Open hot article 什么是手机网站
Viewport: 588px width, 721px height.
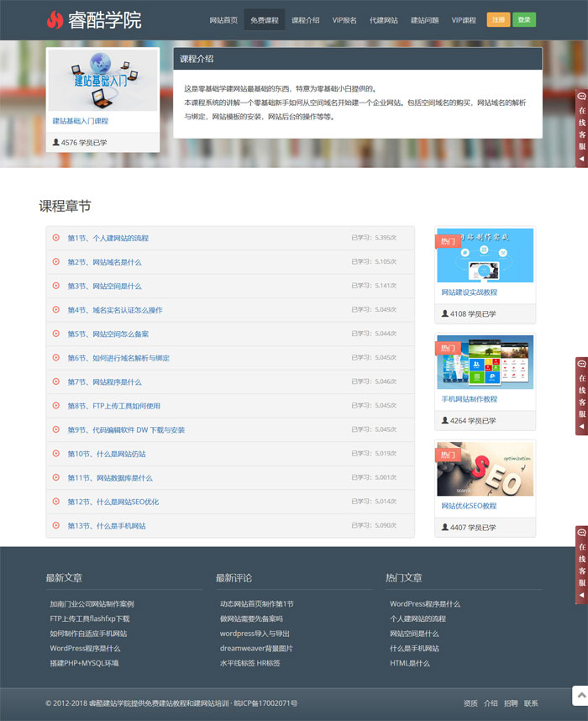click(414, 648)
